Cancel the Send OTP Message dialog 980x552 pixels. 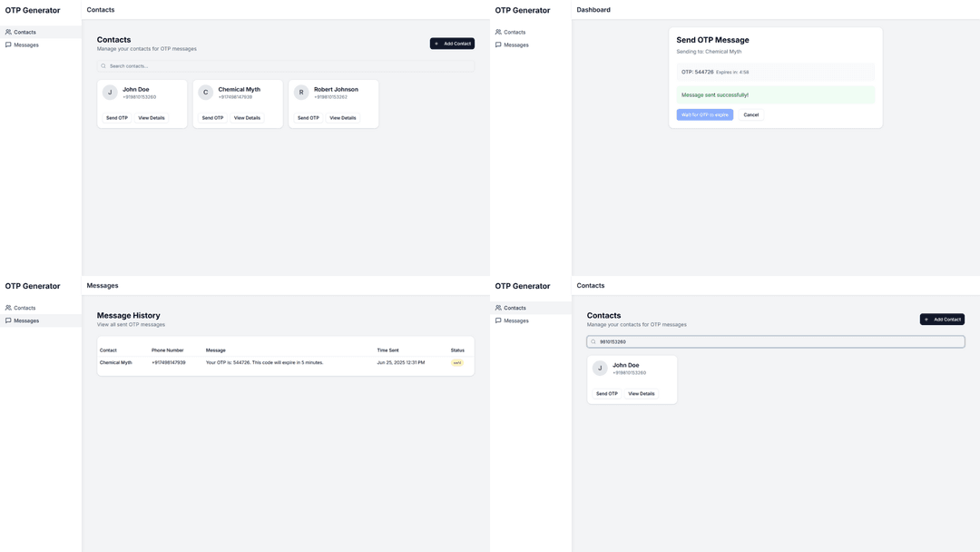(x=750, y=115)
